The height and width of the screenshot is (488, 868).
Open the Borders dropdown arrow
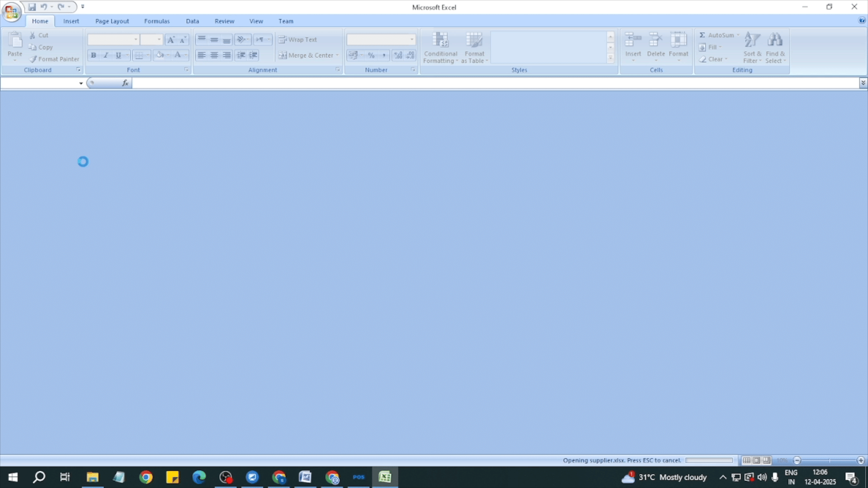pyautogui.click(x=148, y=55)
